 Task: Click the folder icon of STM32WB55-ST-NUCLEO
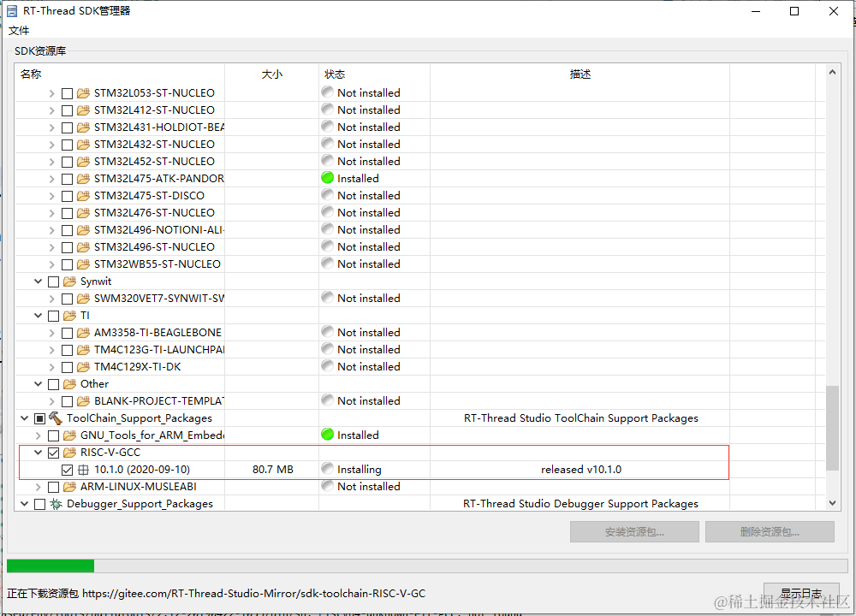pos(83,264)
